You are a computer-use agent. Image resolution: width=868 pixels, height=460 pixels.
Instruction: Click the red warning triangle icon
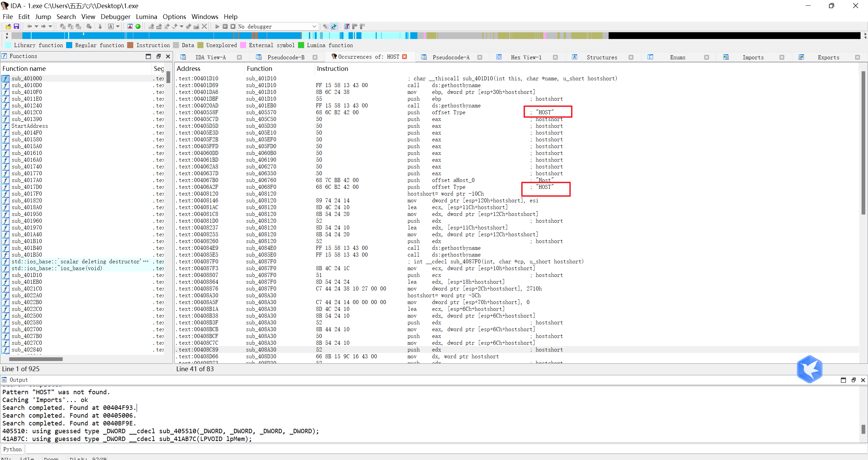tap(130, 26)
